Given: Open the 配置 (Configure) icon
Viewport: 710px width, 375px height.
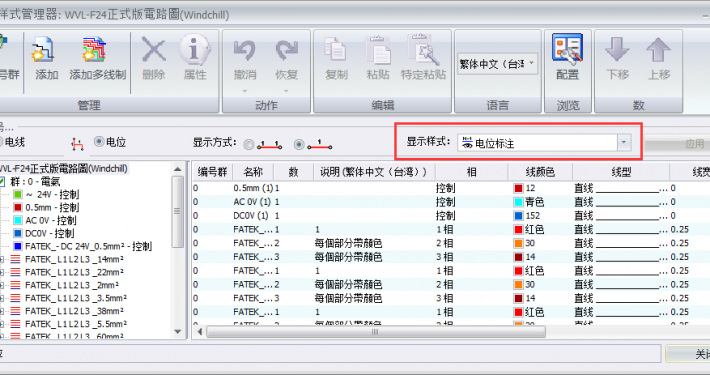Looking at the screenshot, I should pyautogui.click(x=567, y=48).
